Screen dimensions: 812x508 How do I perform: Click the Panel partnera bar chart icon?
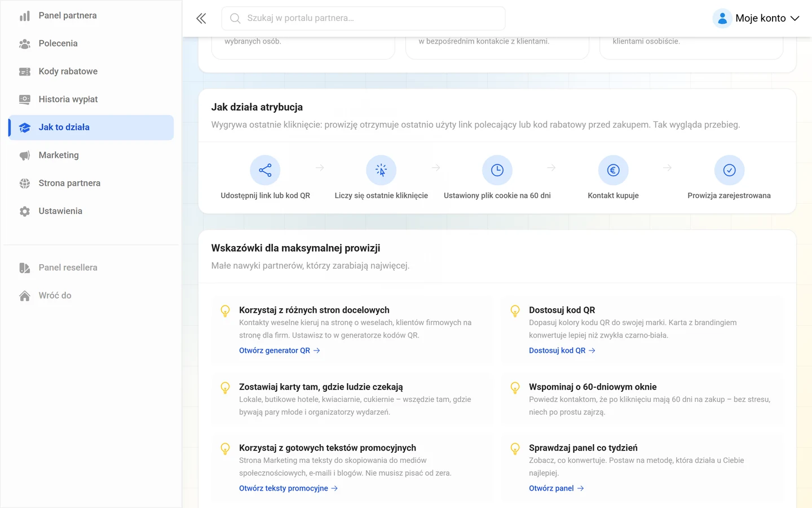coord(25,16)
